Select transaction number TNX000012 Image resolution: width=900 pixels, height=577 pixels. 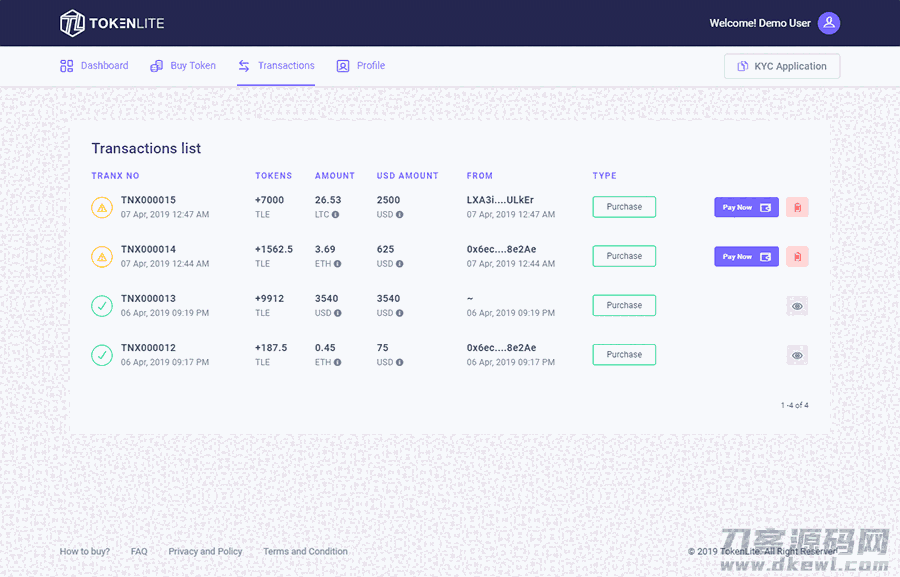pyautogui.click(x=148, y=348)
